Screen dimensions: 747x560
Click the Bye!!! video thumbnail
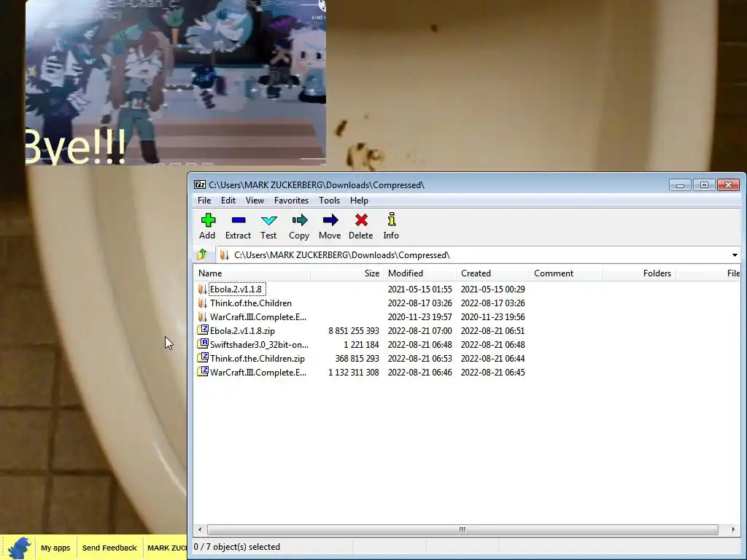click(175, 82)
